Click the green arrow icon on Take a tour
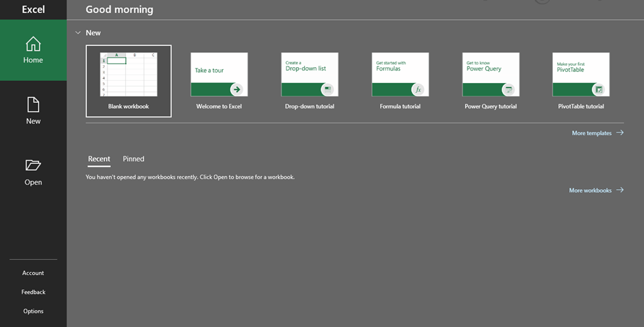Screen dimensions: 644x327 (236, 89)
